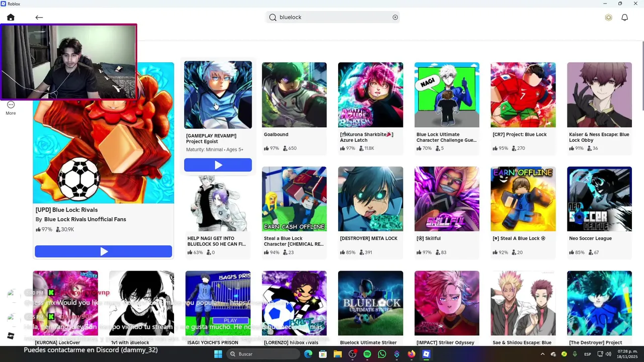The width and height of the screenshot is (644, 362).
Task: Open [LORENZO] hitbox rivals thumbnail
Action: 294,303
